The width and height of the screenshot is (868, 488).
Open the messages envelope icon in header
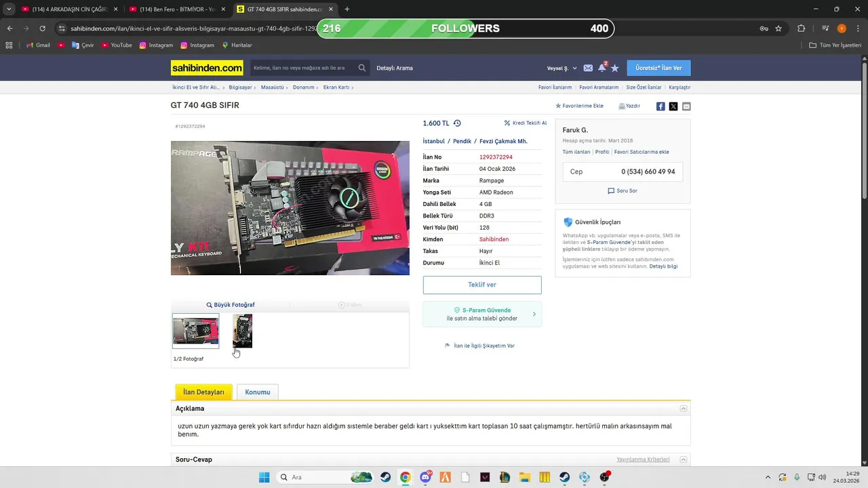(588, 68)
